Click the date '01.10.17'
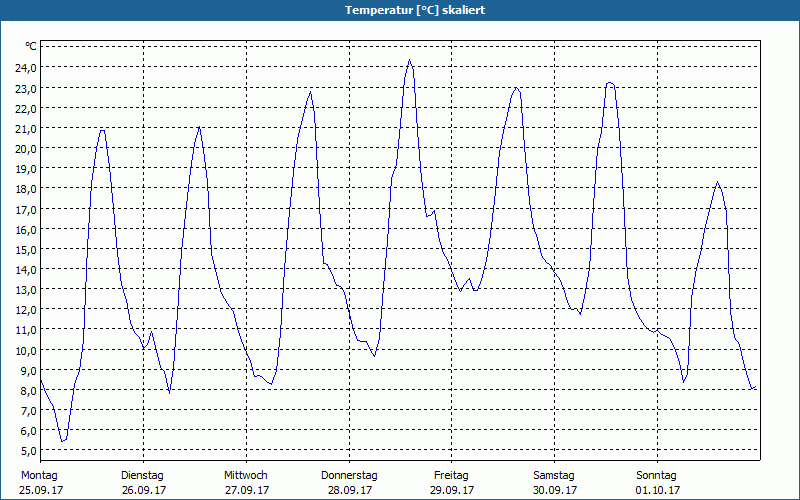 tap(658, 490)
